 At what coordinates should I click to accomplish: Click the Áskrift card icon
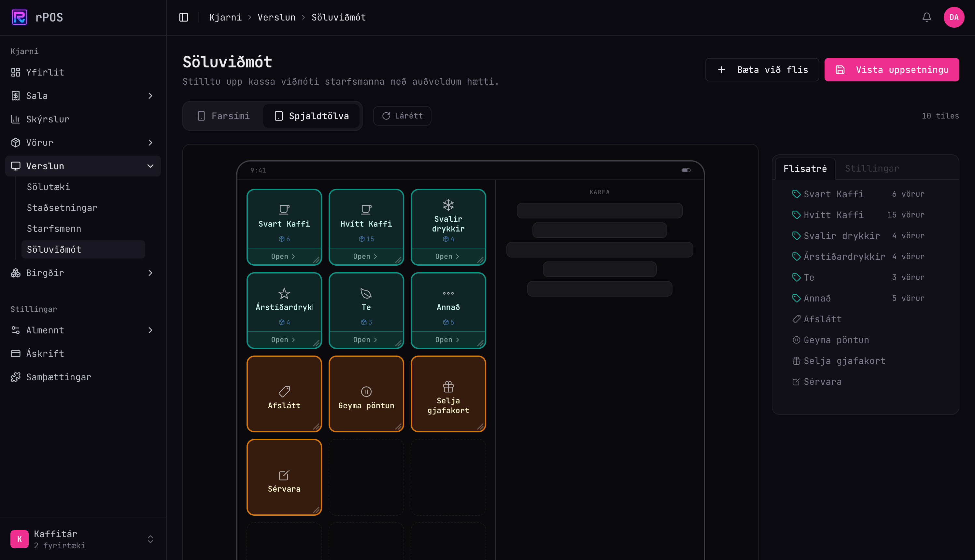tap(15, 354)
